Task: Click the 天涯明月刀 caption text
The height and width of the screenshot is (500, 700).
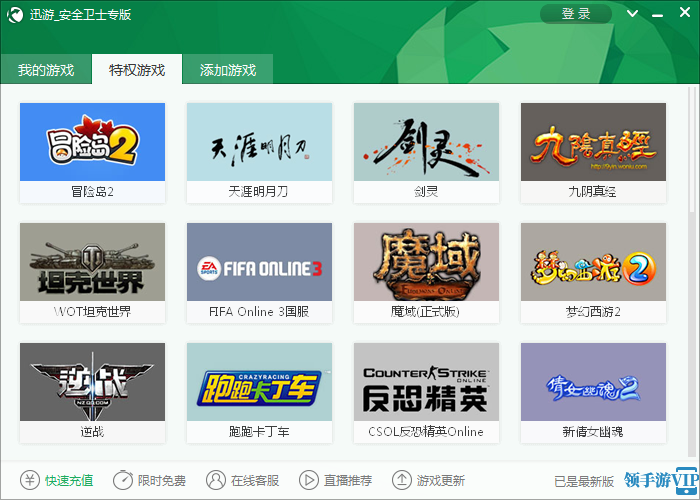Action: click(258, 192)
